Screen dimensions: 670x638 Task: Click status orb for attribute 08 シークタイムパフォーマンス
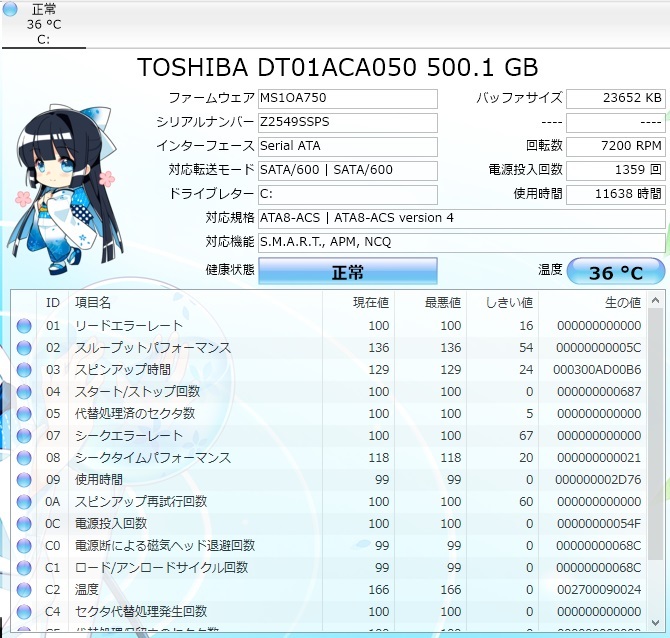pos(24,458)
